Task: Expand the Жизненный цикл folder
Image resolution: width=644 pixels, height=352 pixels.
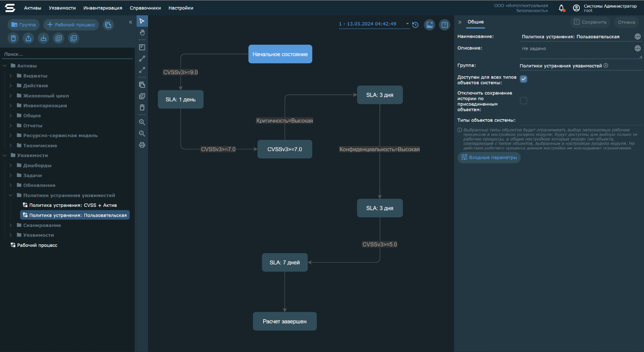Action: click(x=11, y=96)
